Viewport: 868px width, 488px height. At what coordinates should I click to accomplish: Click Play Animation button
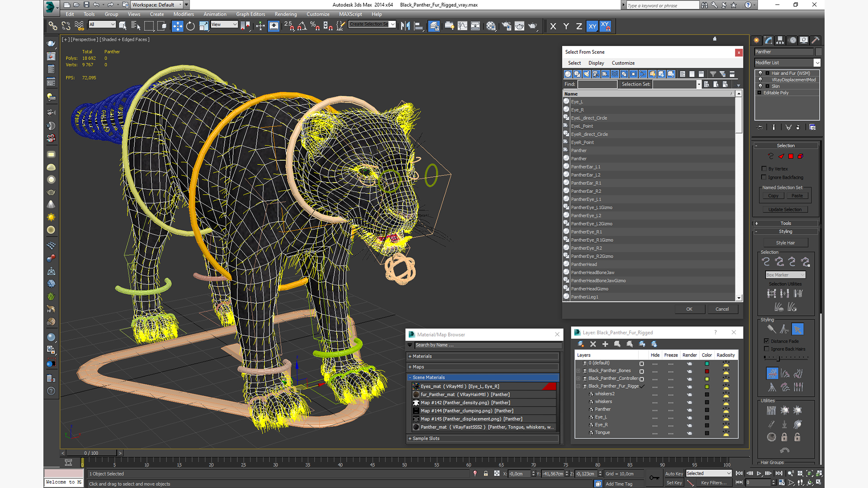759,474
